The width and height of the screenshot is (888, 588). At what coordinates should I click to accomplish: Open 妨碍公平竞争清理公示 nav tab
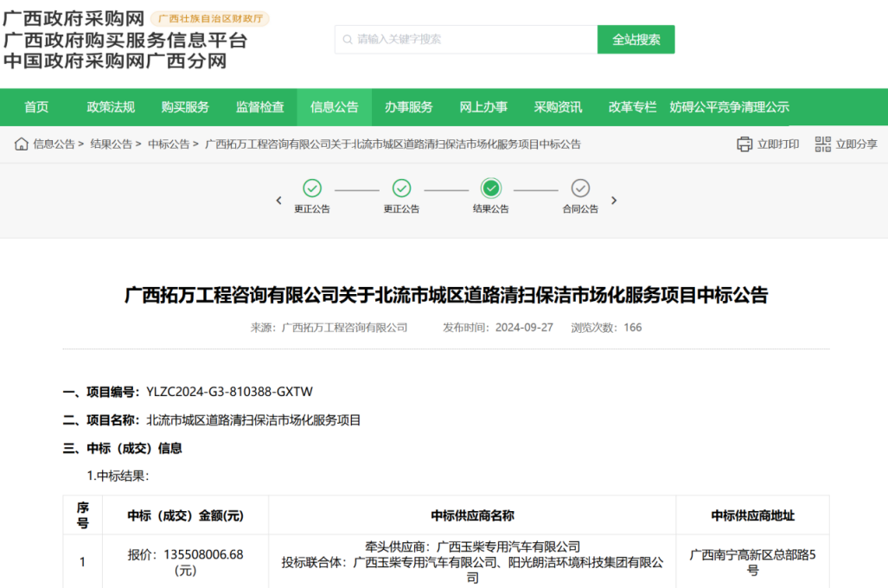point(730,107)
